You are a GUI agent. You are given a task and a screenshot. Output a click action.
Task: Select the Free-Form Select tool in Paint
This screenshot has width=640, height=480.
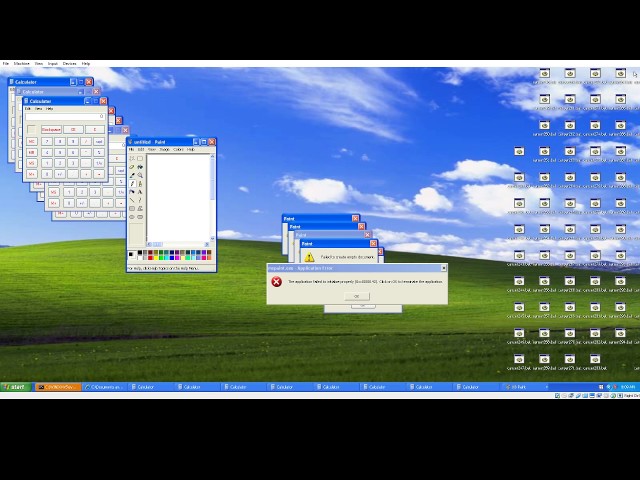[x=132, y=158]
